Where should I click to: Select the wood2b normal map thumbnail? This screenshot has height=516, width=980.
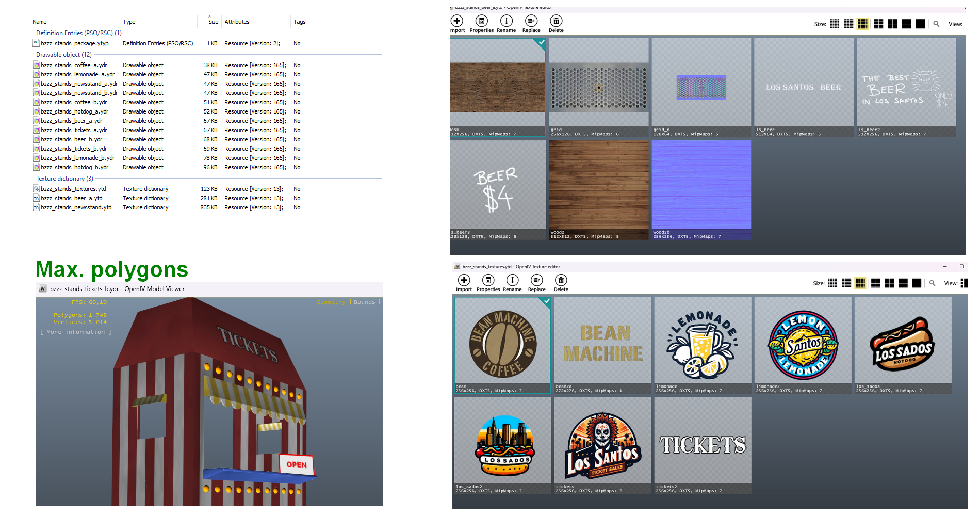(701, 190)
